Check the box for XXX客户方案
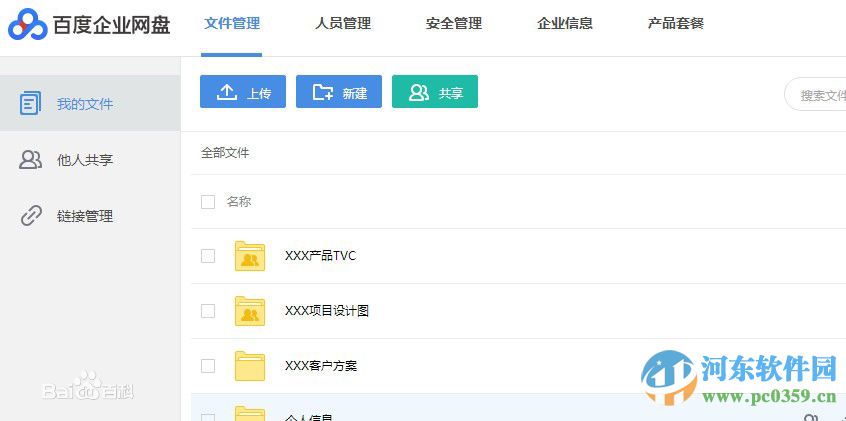The height and width of the screenshot is (421, 846). (x=208, y=366)
